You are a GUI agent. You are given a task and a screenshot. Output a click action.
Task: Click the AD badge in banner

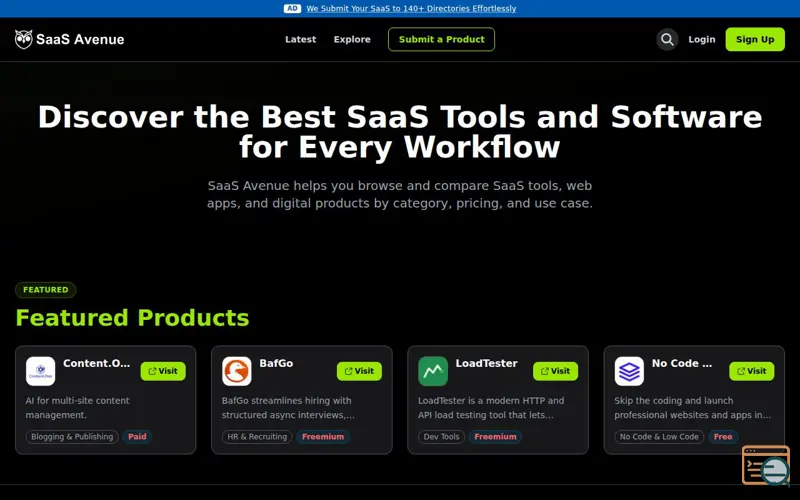click(292, 8)
